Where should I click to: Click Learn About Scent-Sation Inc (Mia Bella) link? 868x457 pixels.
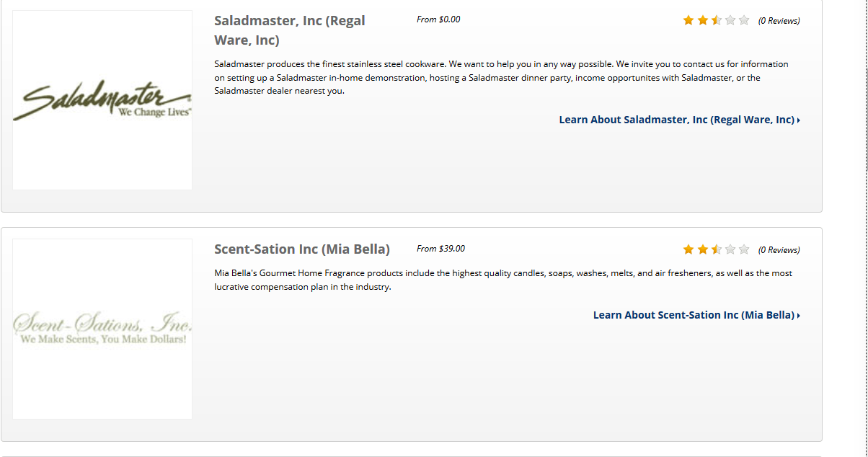tap(694, 315)
